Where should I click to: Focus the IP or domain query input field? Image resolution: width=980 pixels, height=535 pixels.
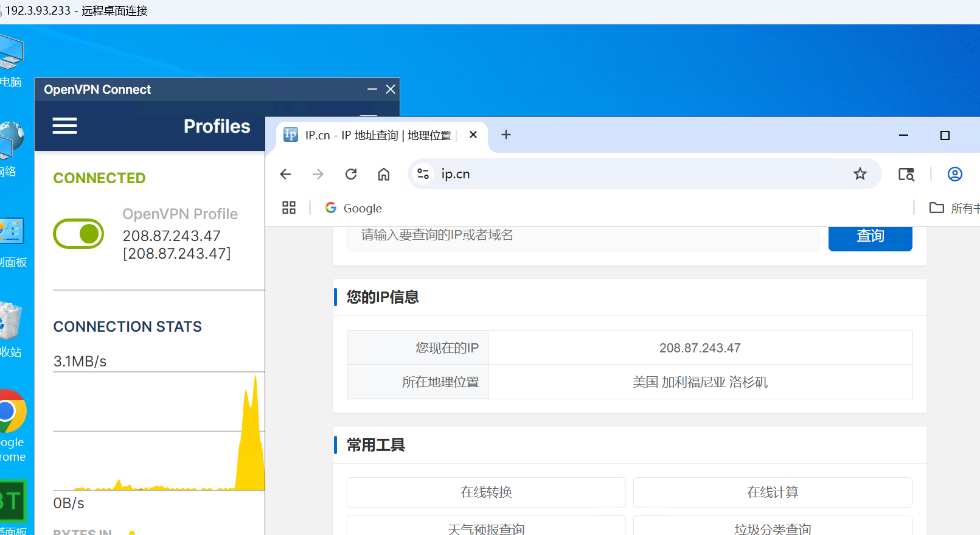coord(582,236)
